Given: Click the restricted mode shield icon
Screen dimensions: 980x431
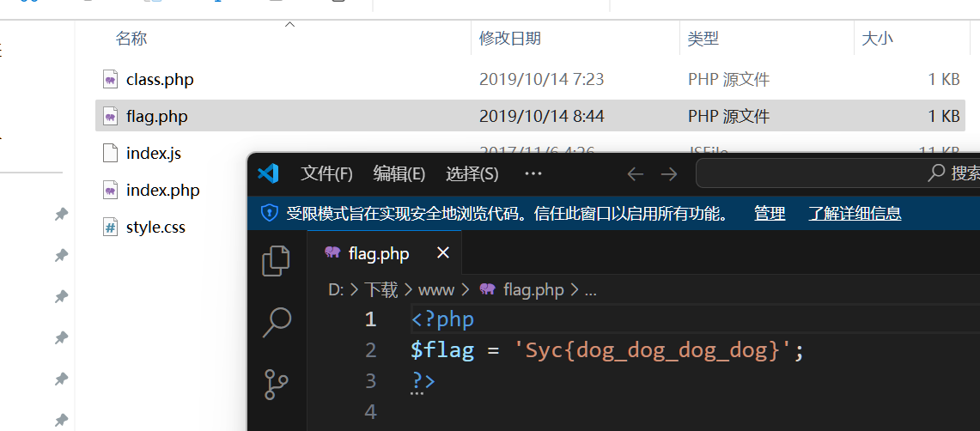Looking at the screenshot, I should 270,213.
